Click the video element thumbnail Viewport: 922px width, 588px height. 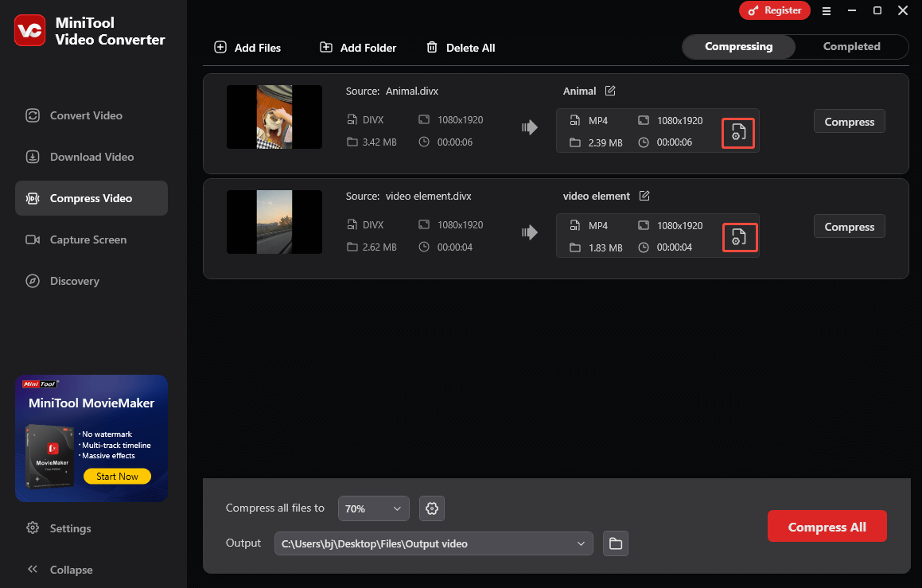[x=274, y=222]
